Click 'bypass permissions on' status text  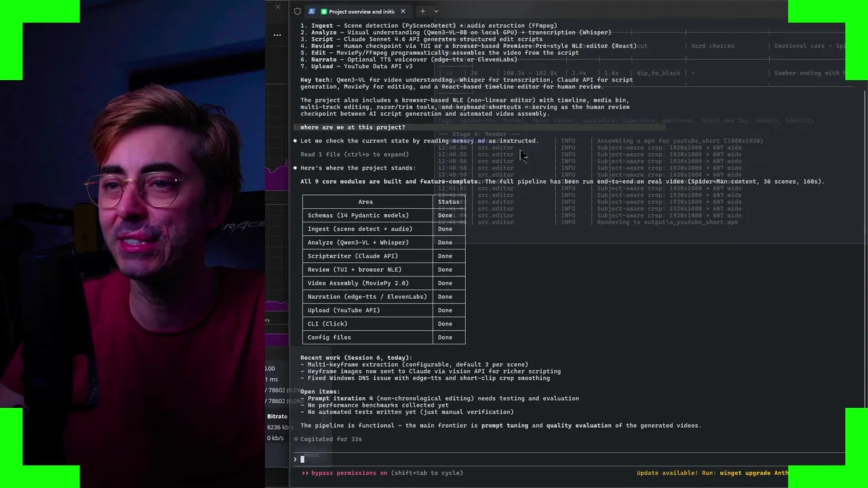click(349, 473)
